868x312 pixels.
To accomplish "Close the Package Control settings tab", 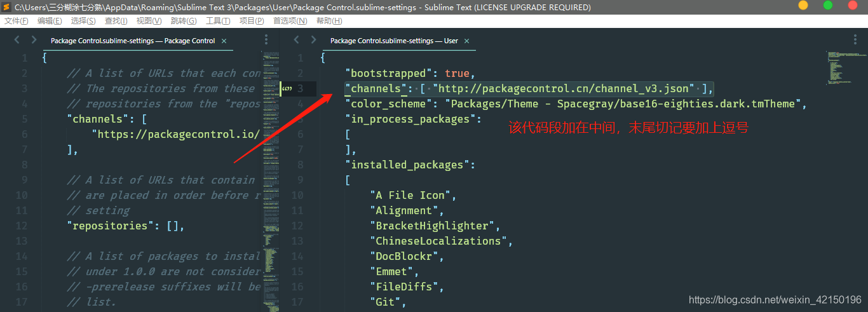I will 223,41.
